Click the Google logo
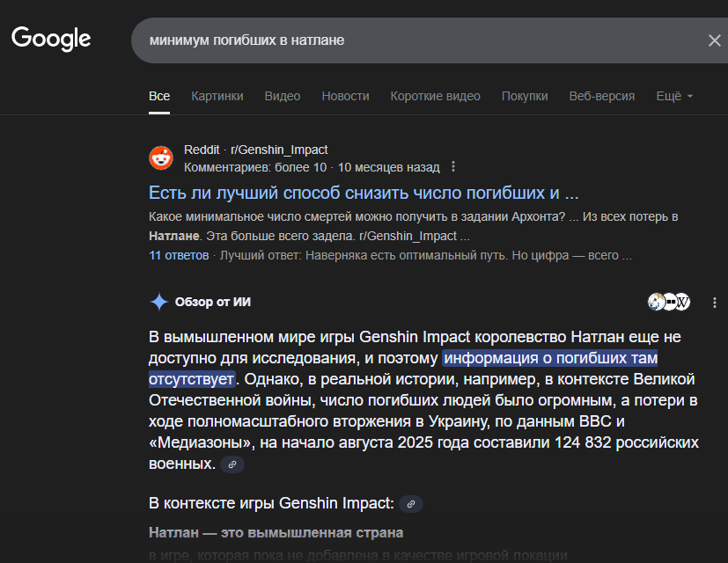Viewport: 728px width, 563px height. (51, 38)
